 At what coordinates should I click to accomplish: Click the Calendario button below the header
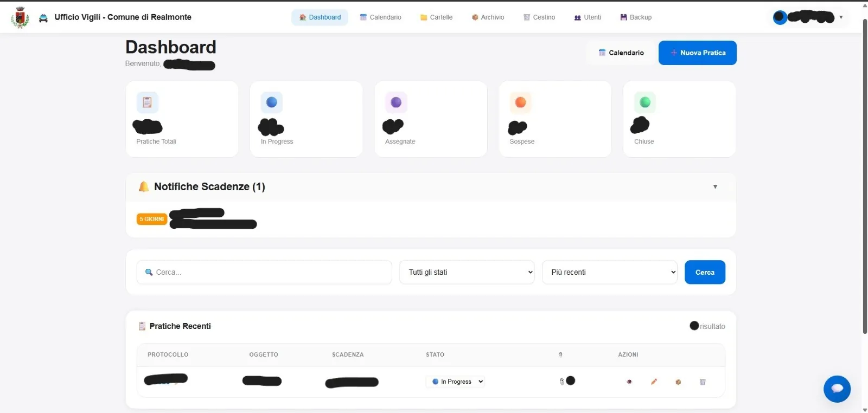[621, 53]
